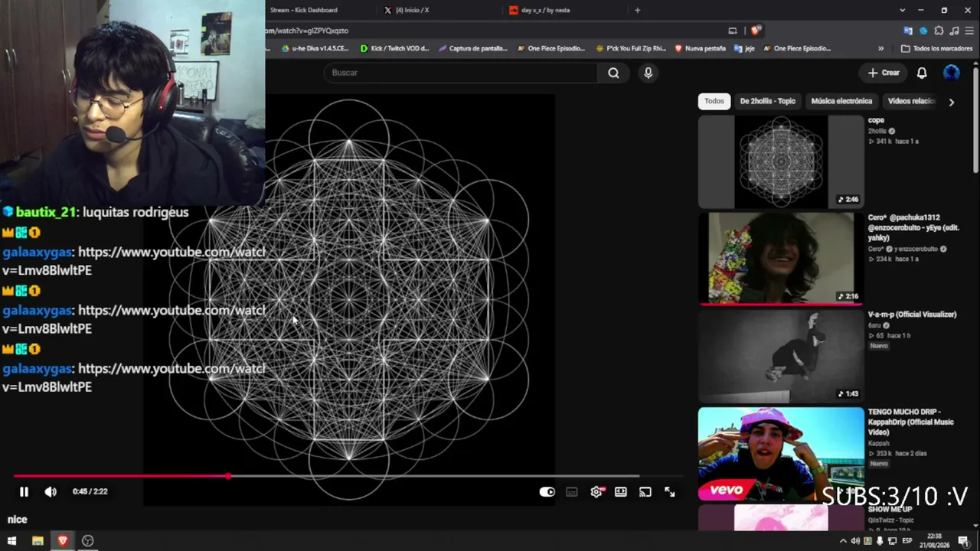This screenshot has height=551, width=980.
Task: Click the microphone tray icon
Action: coord(880,541)
